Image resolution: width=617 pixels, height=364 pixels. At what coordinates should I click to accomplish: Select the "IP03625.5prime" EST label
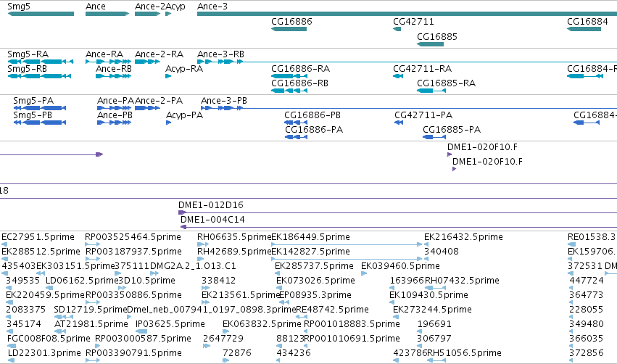[x=170, y=324]
